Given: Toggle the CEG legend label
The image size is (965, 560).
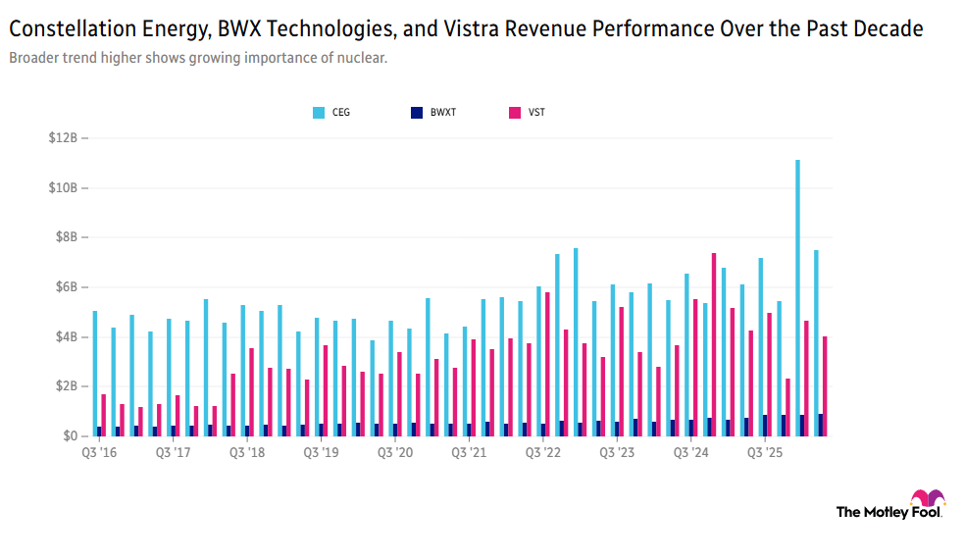Looking at the screenshot, I should click(x=341, y=113).
